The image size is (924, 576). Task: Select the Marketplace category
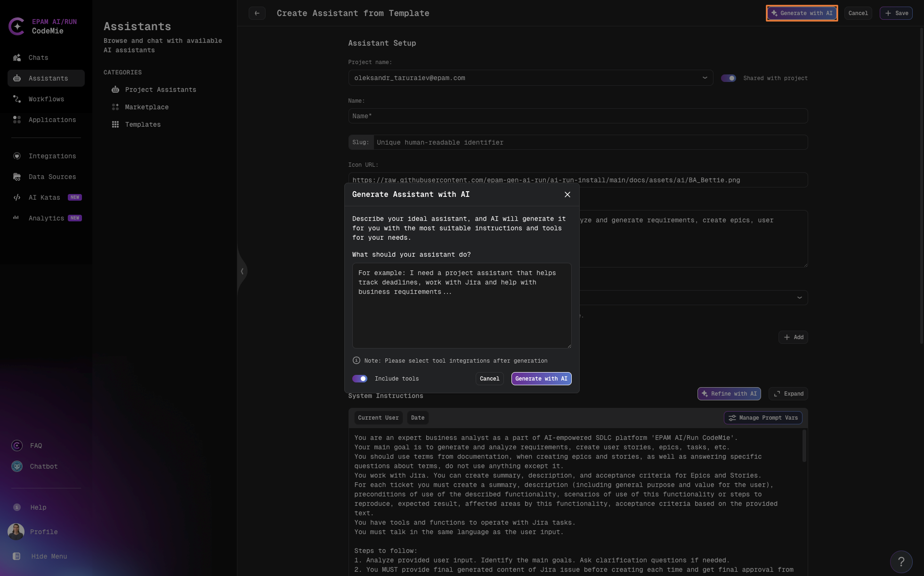pos(146,107)
